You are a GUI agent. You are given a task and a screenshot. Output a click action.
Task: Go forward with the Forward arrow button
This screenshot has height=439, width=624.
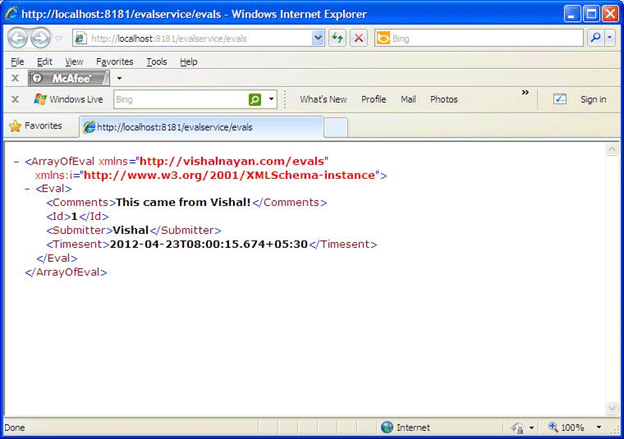[x=41, y=38]
